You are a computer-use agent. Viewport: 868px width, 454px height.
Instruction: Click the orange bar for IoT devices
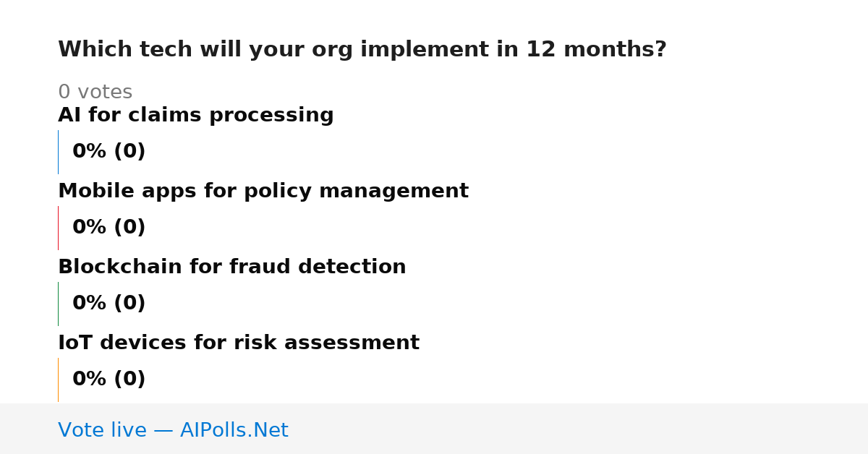(58, 380)
